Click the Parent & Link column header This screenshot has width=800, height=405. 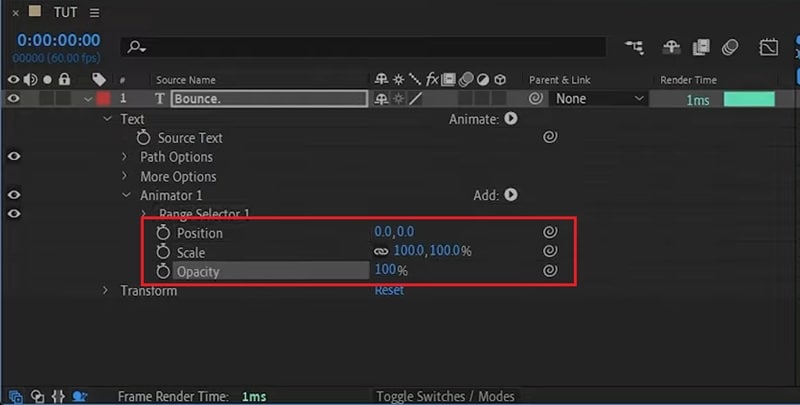[x=560, y=80]
